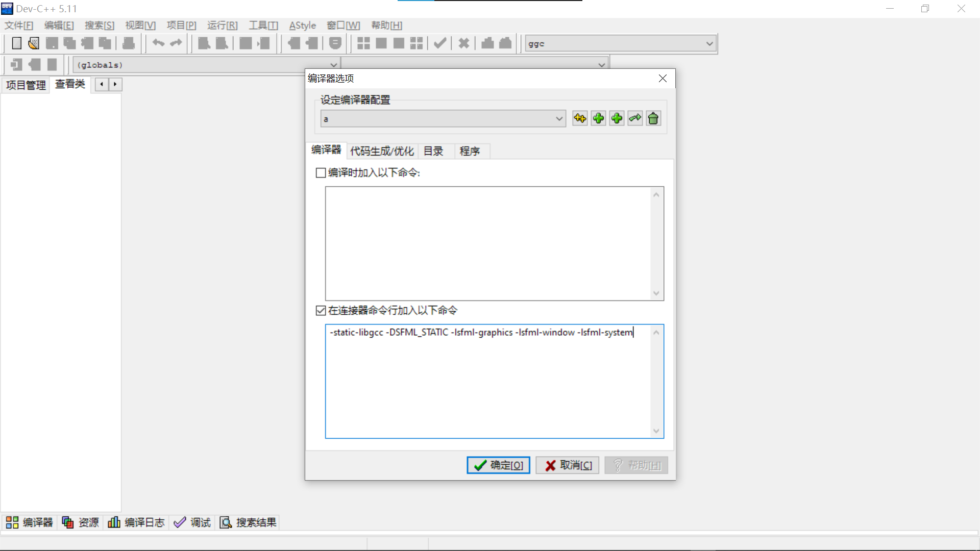Viewport: 980px width, 551px height.
Task: Click the Print icon on the toolbar
Action: point(128,43)
